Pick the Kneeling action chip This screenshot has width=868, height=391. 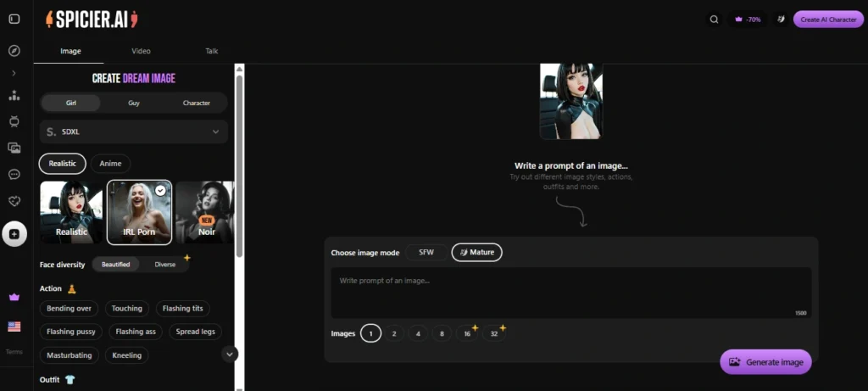(x=127, y=355)
